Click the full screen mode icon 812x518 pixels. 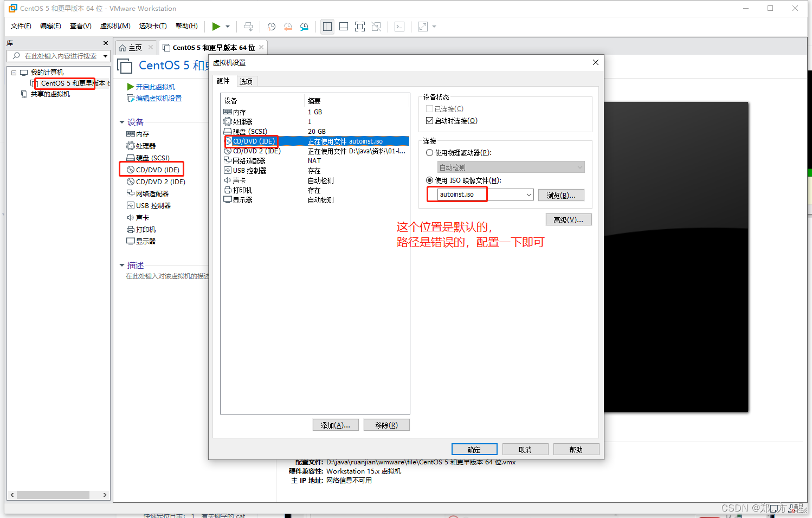coord(360,26)
